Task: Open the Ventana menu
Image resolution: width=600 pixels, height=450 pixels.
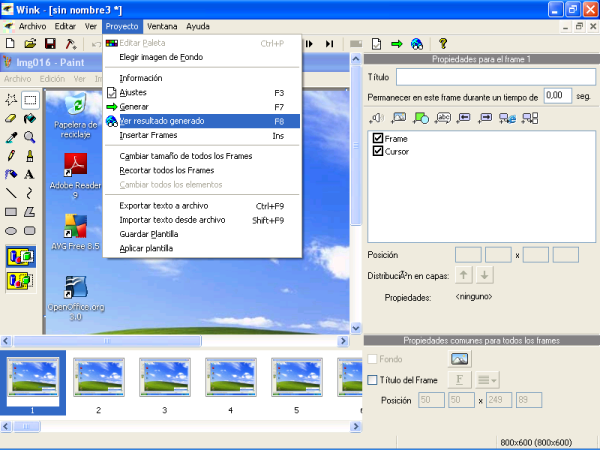Action: pos(163,26)
